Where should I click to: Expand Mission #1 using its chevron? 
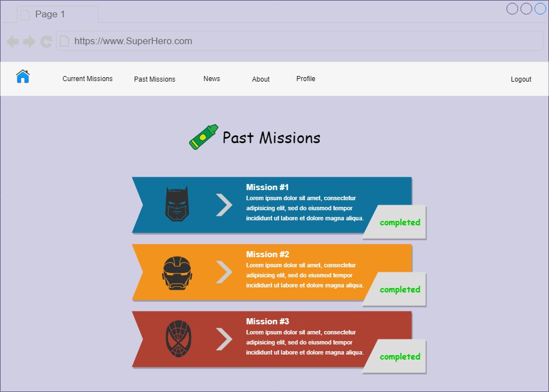(x=224, y=205)
